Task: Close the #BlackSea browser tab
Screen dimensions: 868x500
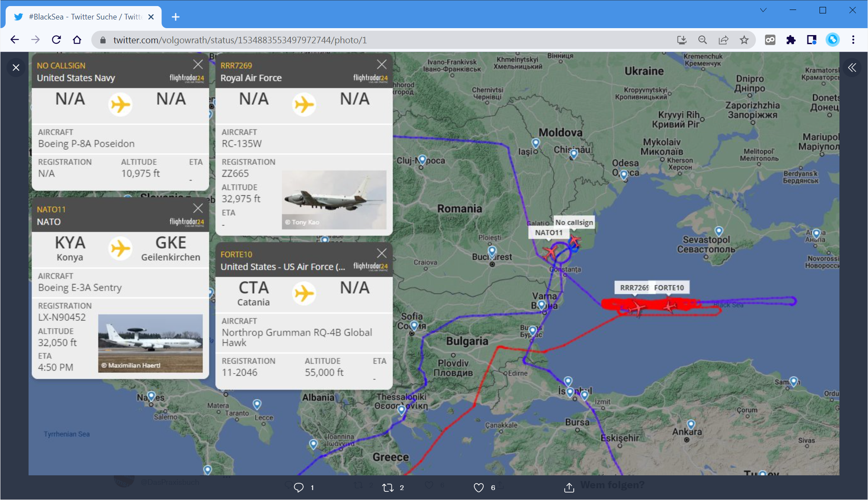Action: coord(151,17)
